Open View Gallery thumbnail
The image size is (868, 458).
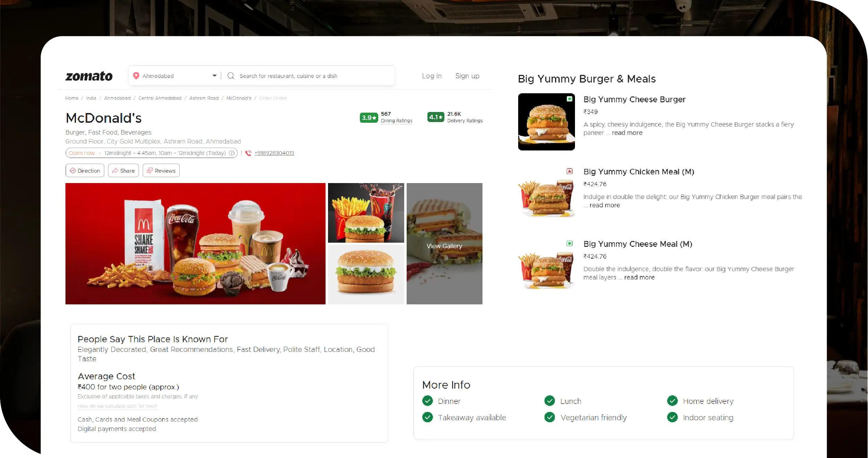pyautogui.click(x=444, y=246)
